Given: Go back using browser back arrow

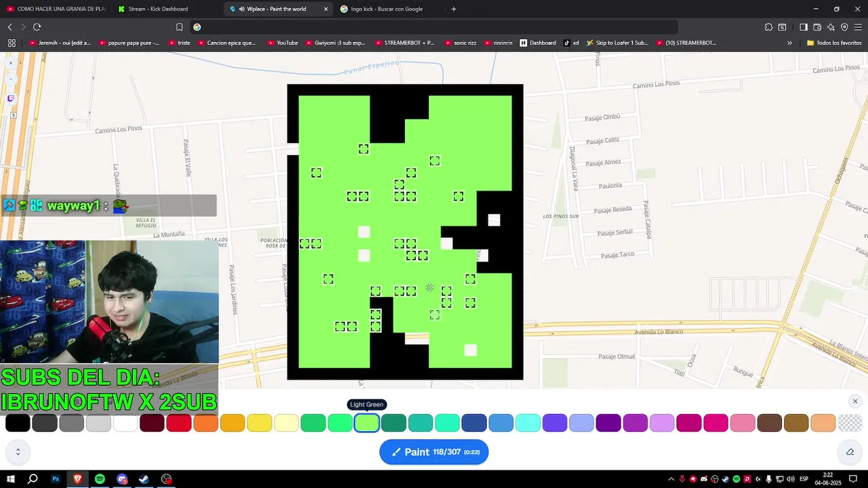Looking at the screenshot, I should pyautogui.click(x=10, y=27).
